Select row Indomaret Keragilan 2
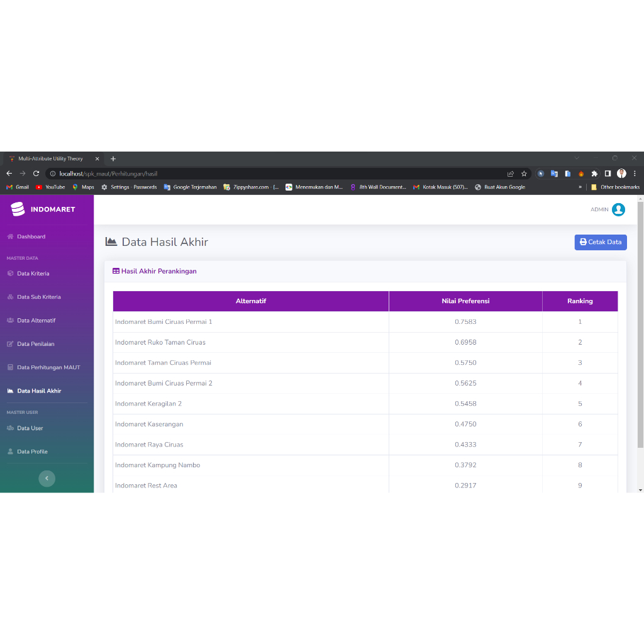Viewport: 644px width, 644px height. pos(365,404)
